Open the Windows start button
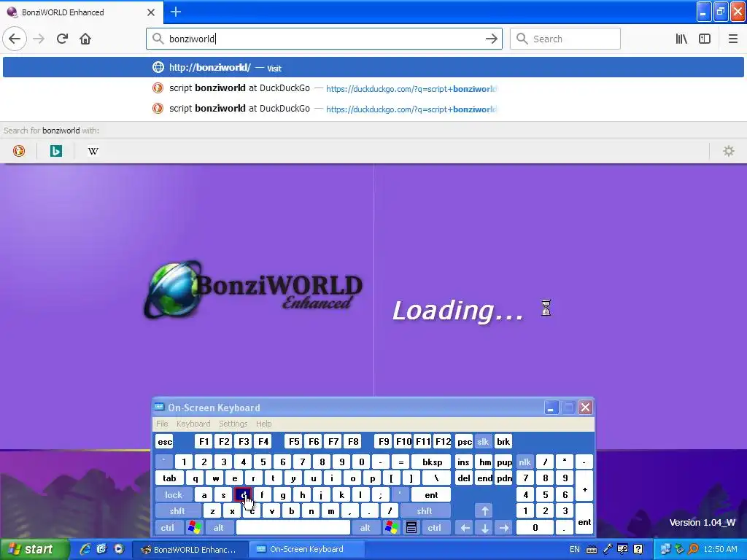The image size is (747, 560). point(34,550)
